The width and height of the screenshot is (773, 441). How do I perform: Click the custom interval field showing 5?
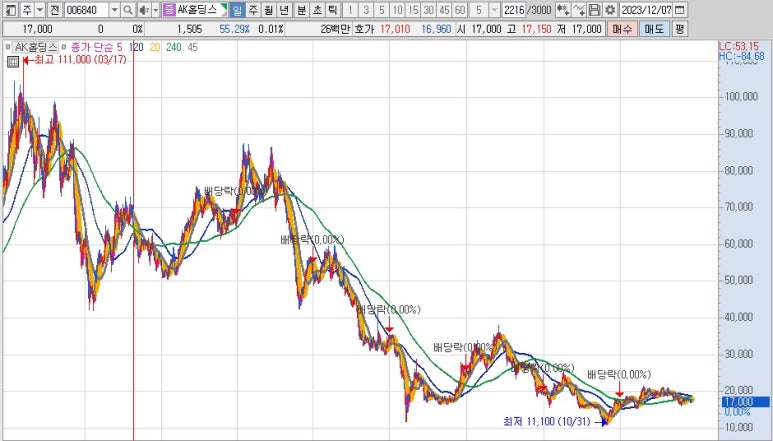click(479, 9)
